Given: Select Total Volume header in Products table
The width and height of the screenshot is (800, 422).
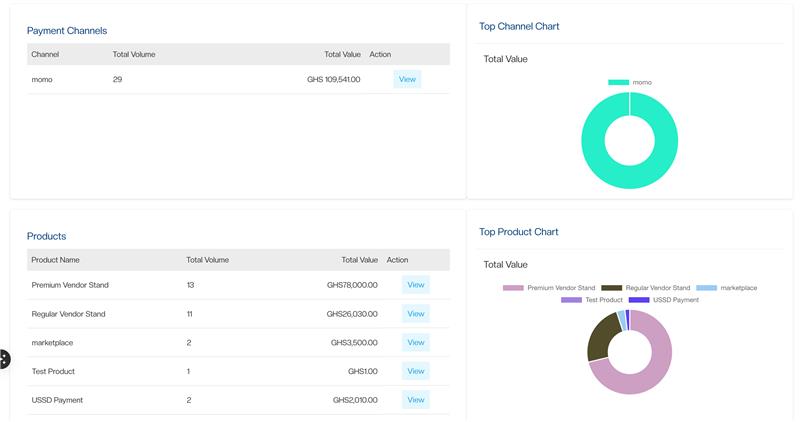Looking at the screenshot, I should pyautogui.click(x=207, y=260).
